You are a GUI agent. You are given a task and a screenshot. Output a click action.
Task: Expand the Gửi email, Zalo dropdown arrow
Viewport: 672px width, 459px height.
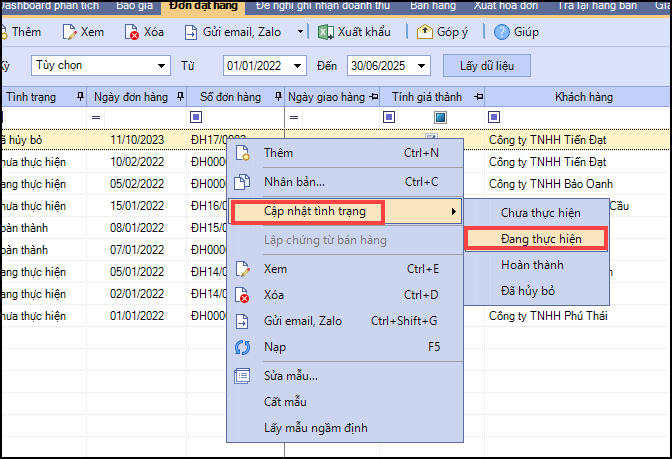point(301,32)
